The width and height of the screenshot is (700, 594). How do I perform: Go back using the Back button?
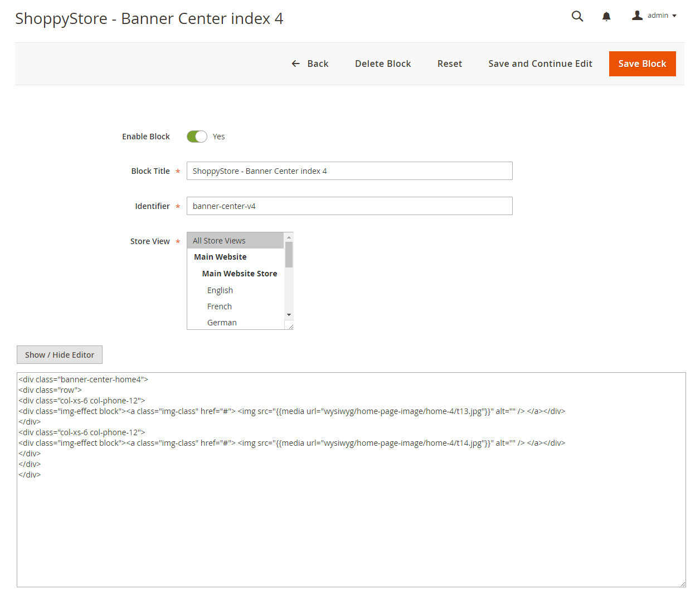310,64
